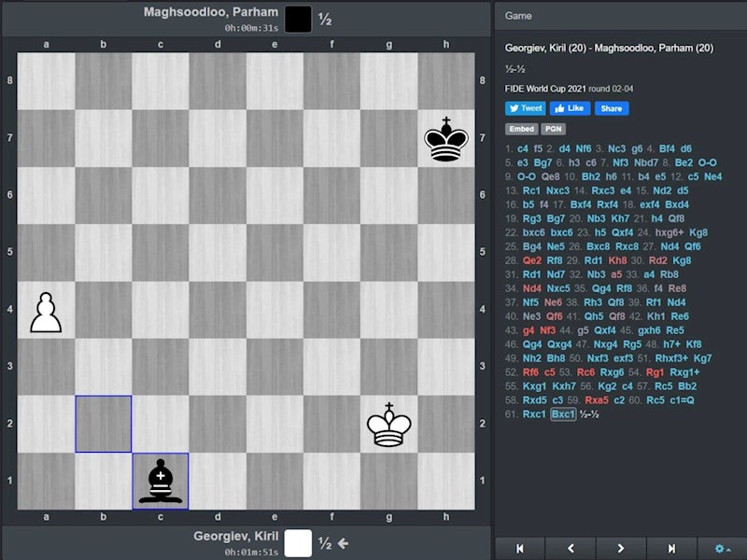Select the black king on h7
This screenshot has width=747, height=560.
[446, 138]
